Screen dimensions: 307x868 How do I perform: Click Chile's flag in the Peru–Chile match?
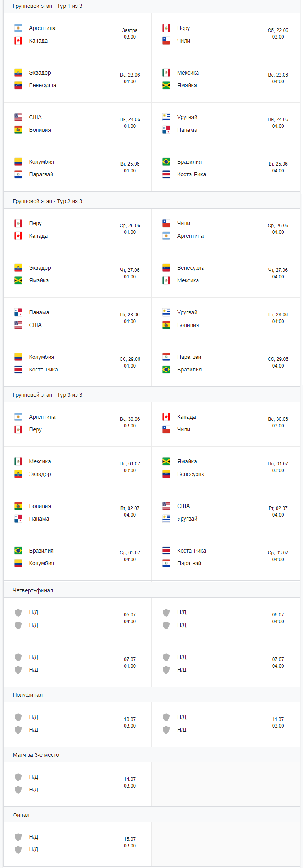tap(166, 41)
